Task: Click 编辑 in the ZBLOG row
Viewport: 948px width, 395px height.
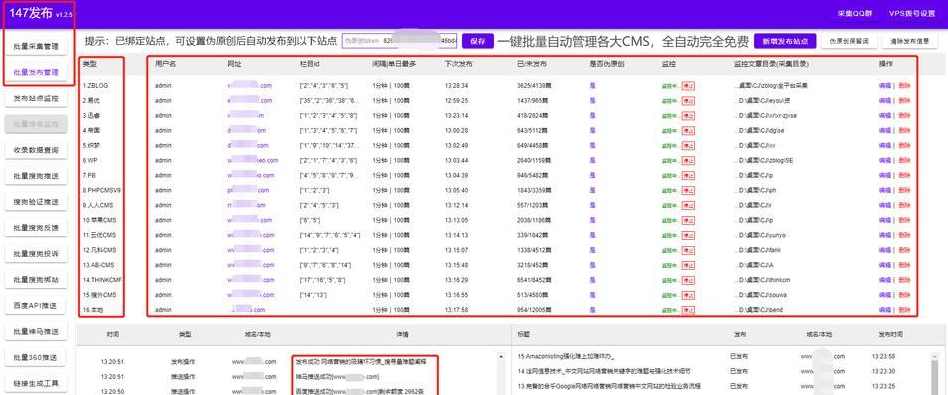Action: [884, 86]
